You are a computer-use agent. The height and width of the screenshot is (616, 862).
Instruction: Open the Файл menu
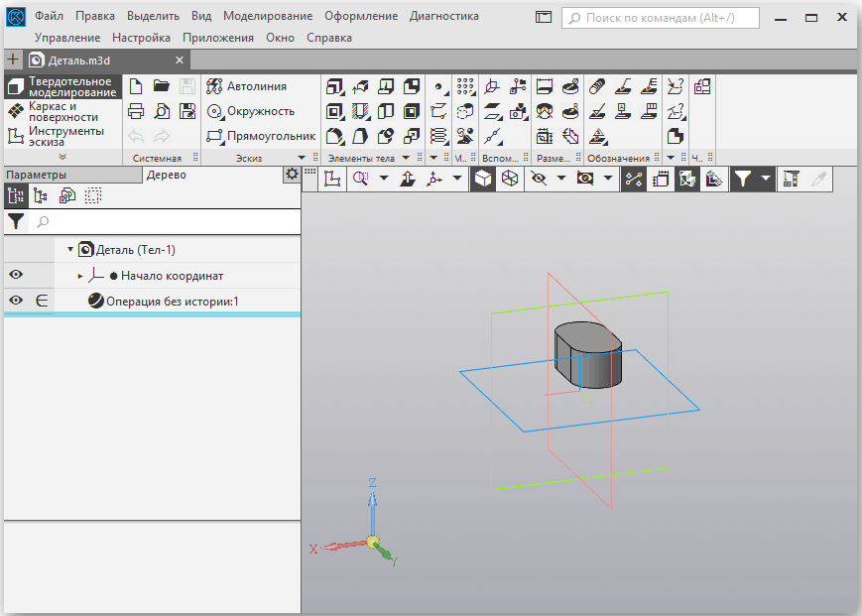coord(49,16)
